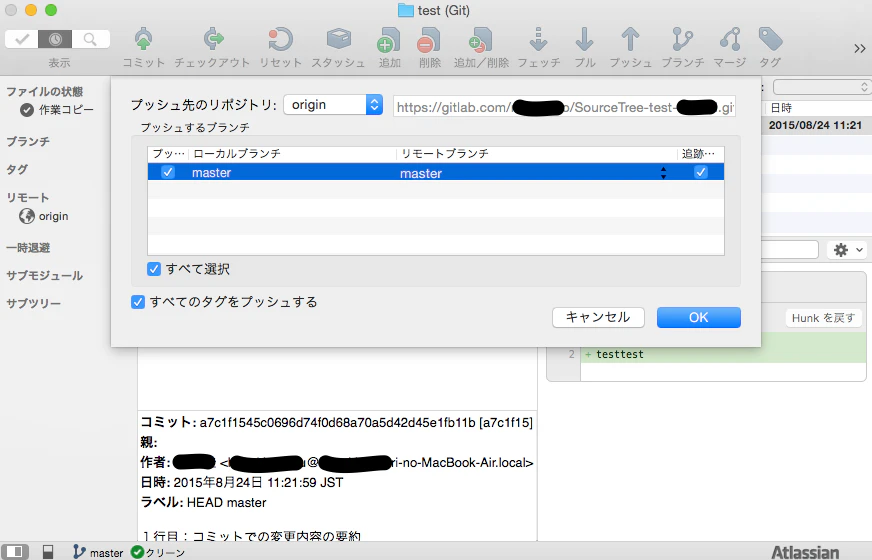The height and width of the screenshot is (560, 872).
Task: Click the repository URL field
Action: tap(564, 107)
